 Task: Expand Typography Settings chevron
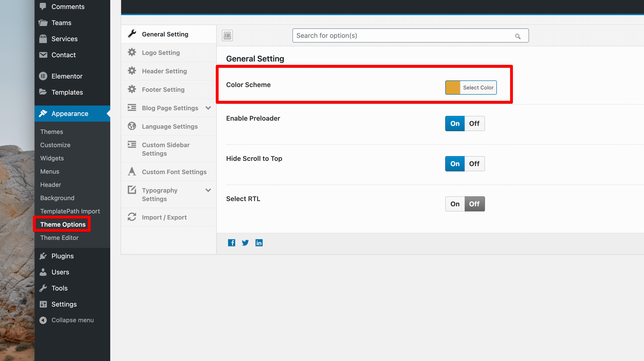[208, 190]
